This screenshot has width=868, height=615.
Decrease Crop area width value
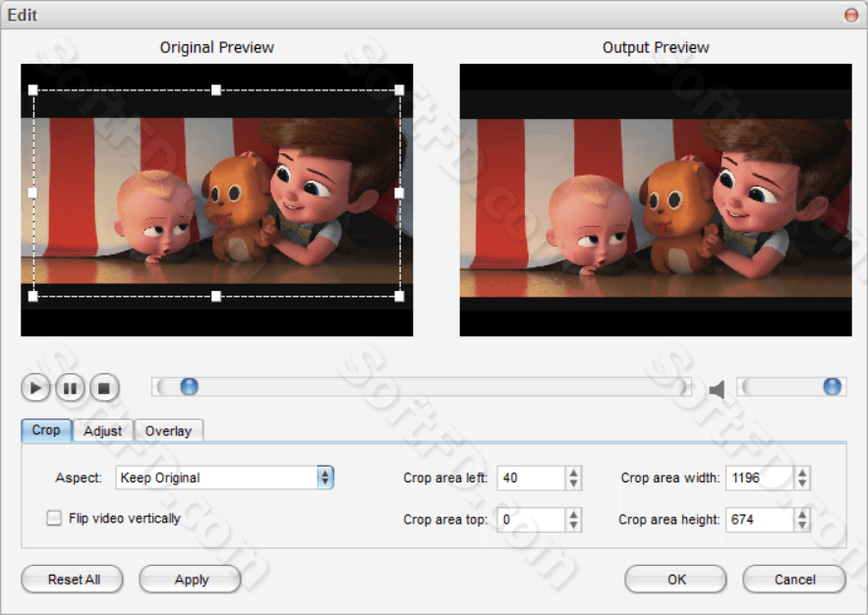[802, 483]
